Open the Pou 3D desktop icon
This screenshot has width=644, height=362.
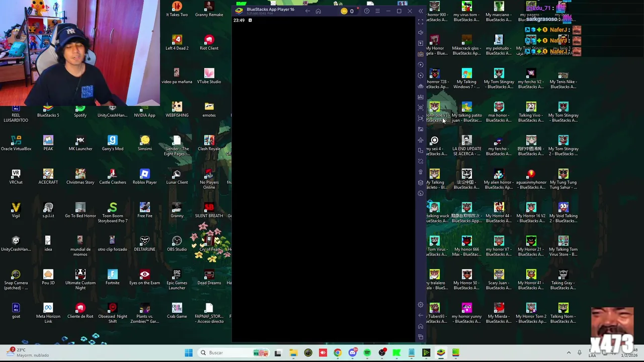pos(48,277)
